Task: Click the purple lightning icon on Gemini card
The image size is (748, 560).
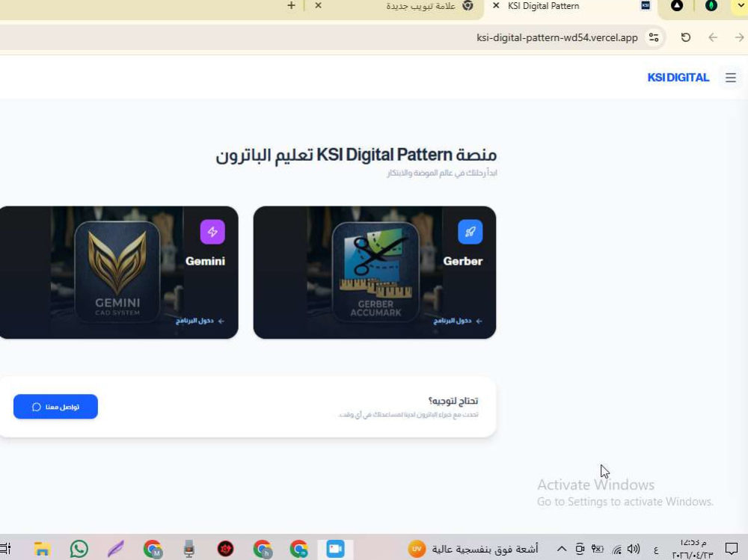Action: 212,232
